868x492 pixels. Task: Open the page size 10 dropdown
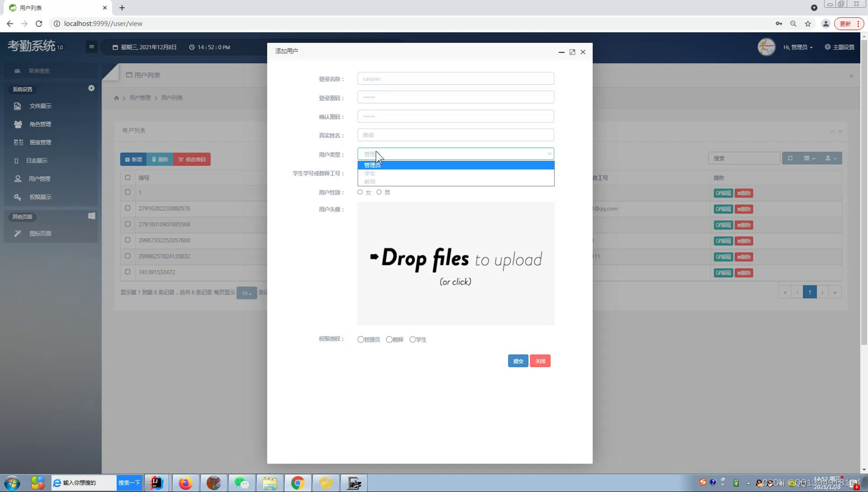[x=246, y=293]
